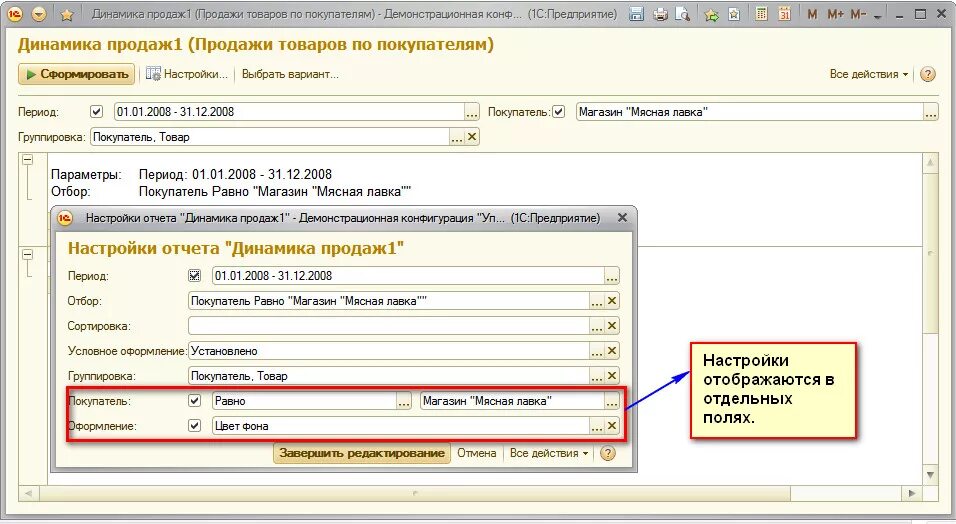The image size is (956, 524).
Task: Open the calendar icon
Action: click(785, 13)
